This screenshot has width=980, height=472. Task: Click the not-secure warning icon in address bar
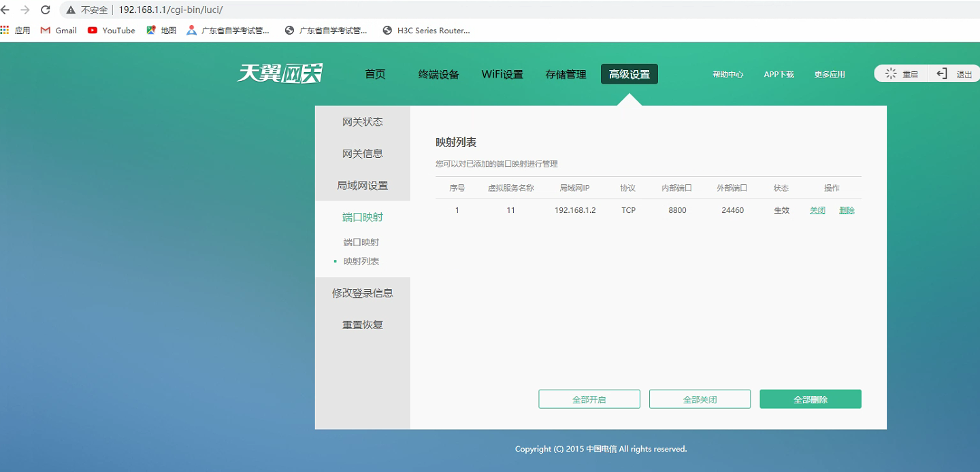pos(71,10)
